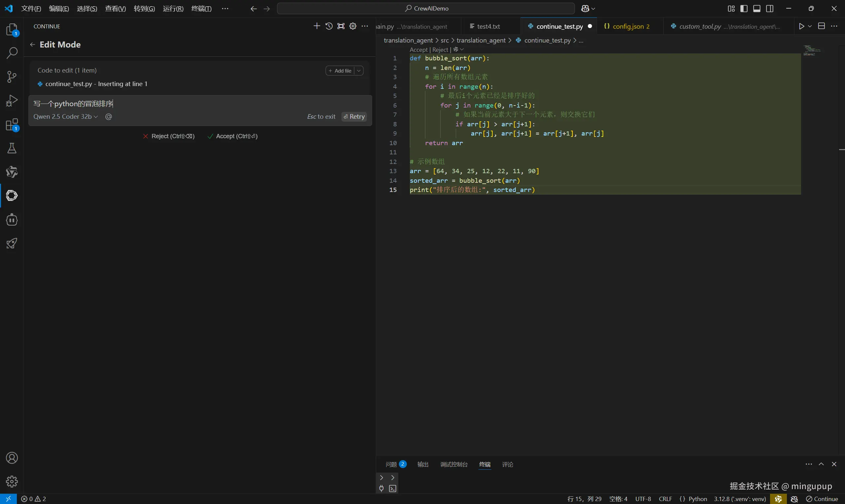Screen dimensions: 845x504
Task: Open the Add file dropdown arrow
Action: (359, 71)
